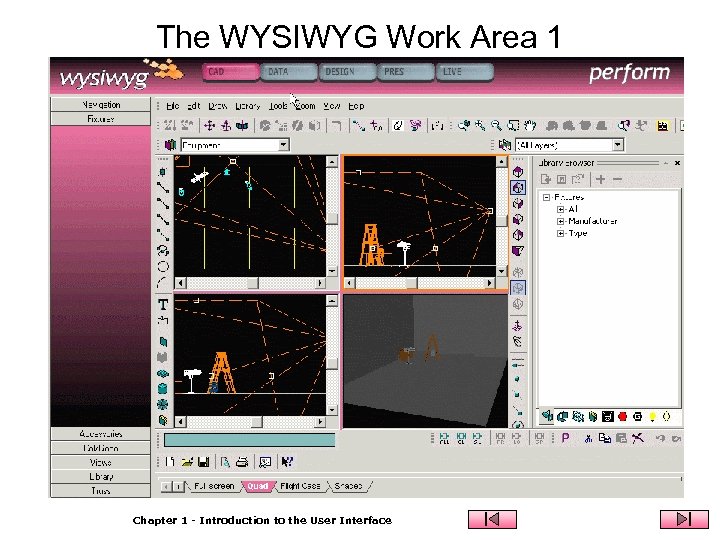The width and height of the screenshot is (720, 540).
Task: Click the Truss sidebar button
Action: [x=101, y=491]
